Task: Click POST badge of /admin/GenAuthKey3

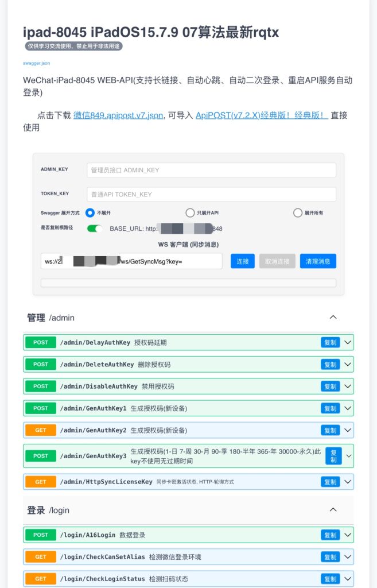Action: pos(41,456)
